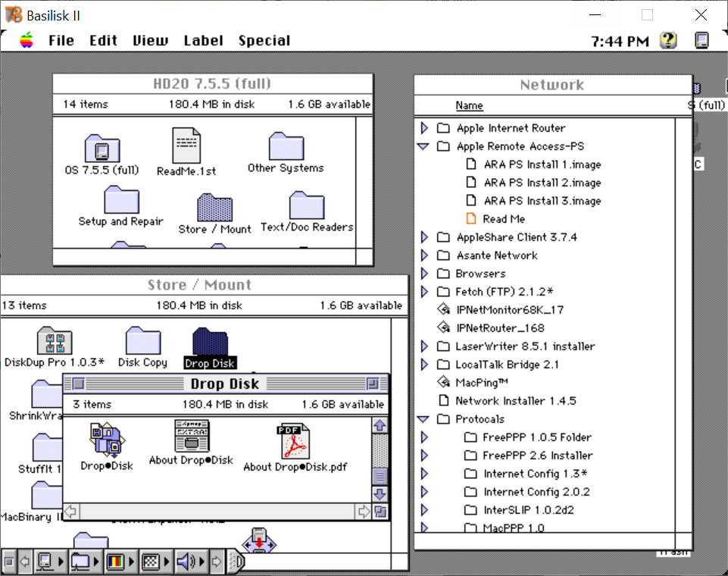Expand the Browsers folder
The height and width of the screenshot is (576, 728).
pyautogui.click(x=424, y=273)
